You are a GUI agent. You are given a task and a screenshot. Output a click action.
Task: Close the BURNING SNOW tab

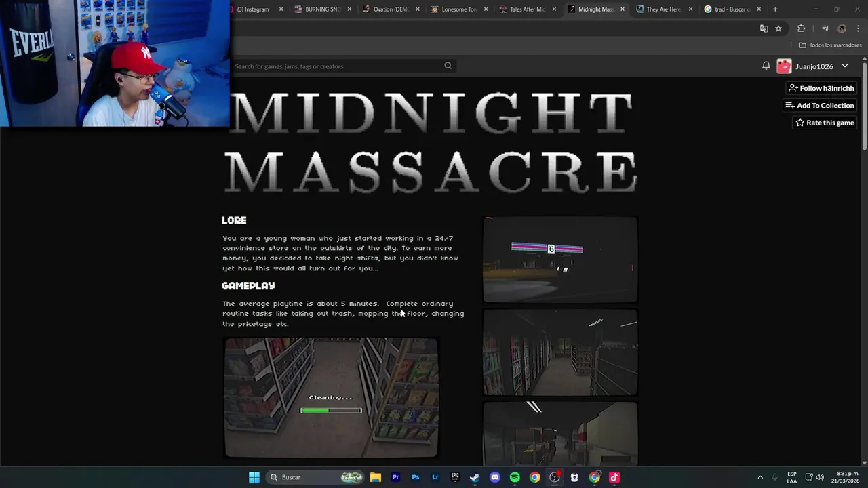pos(349,9)
